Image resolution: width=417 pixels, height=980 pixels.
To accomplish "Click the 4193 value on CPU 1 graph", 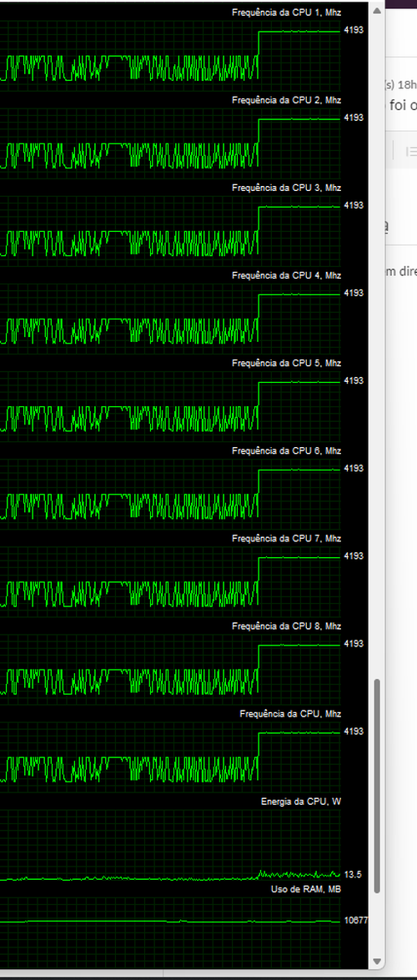I will click(x=354, y=29).
